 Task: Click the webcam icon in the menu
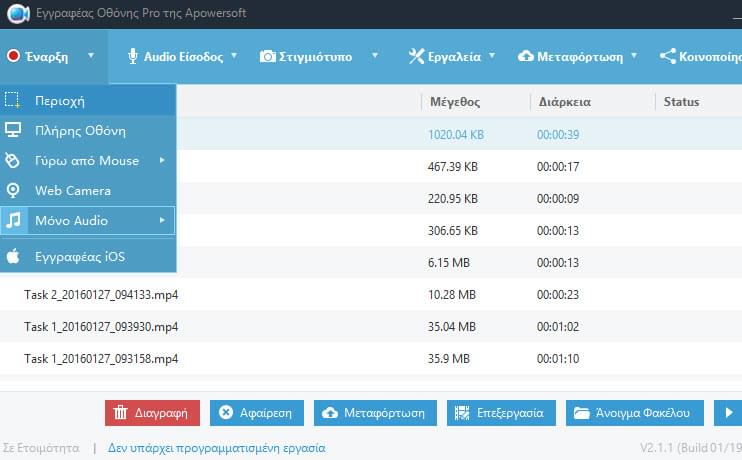[x=13, y=190]
